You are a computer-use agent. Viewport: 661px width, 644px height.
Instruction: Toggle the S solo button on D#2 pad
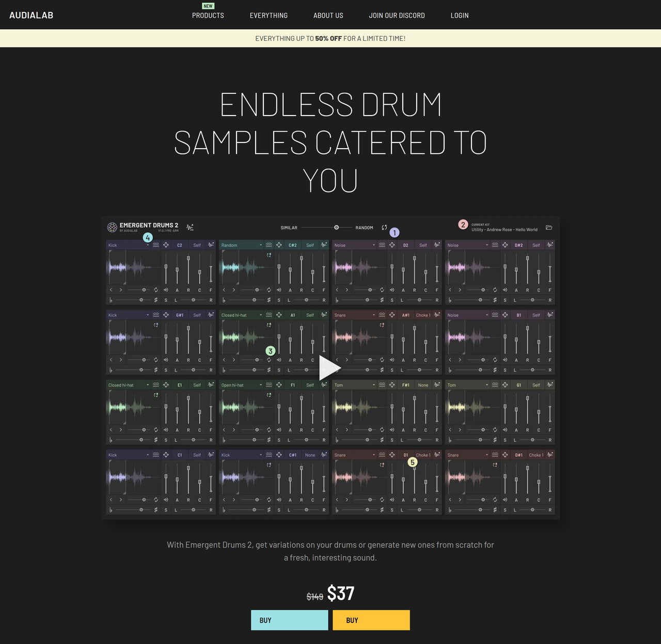pyautogui.click(x=505, y=300)
